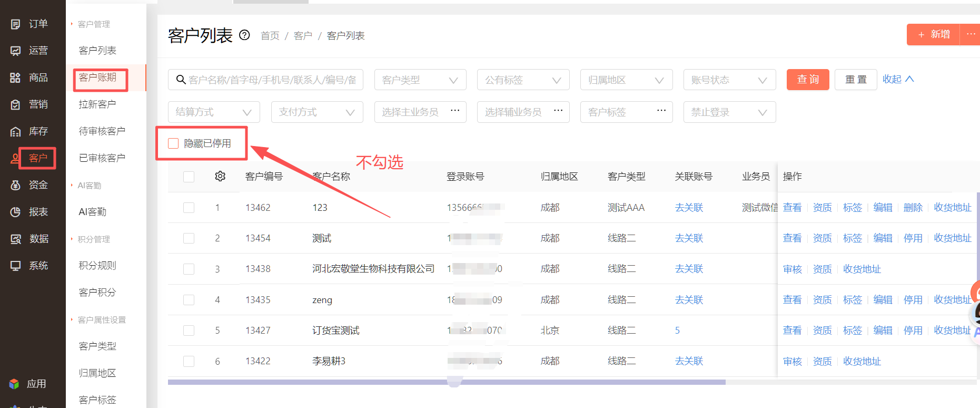Focus the customer name search field
Image resolution: width=980 pixels, height=408 pixels.
265,80
